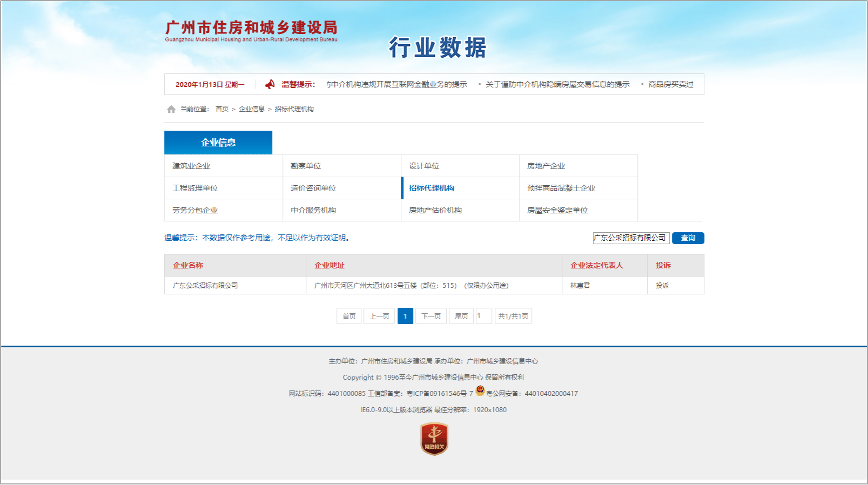Screen dimensions: 868x485
Task: Go to 下一页 in pagination
Action: click(x=431, y=316)
